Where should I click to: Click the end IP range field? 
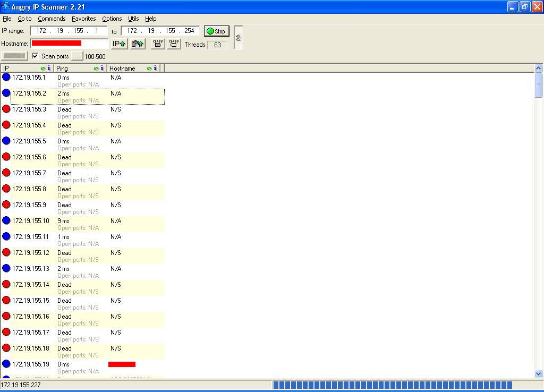pos(160,31)
